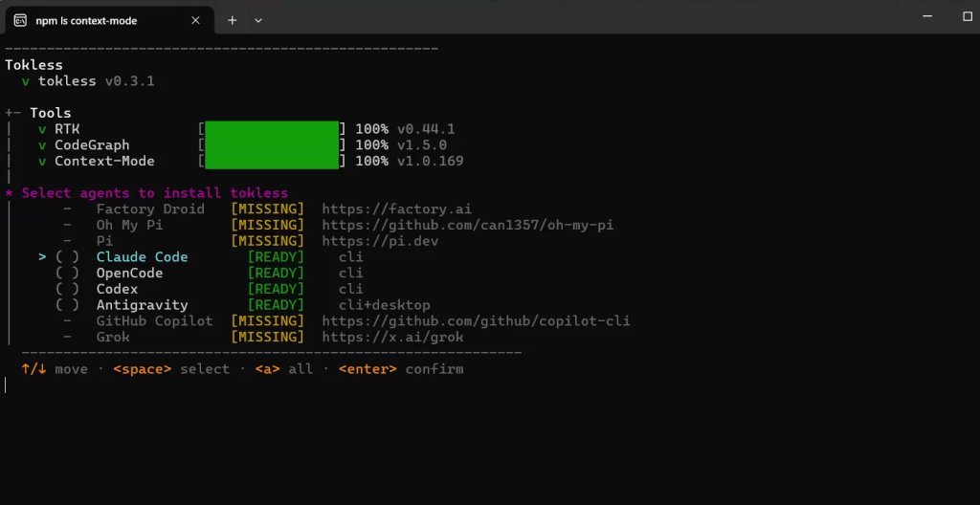This screenshot has height=505, width=980.
Task: Toggle the OpenCode checkbox
Action: [x=68, y=274]
